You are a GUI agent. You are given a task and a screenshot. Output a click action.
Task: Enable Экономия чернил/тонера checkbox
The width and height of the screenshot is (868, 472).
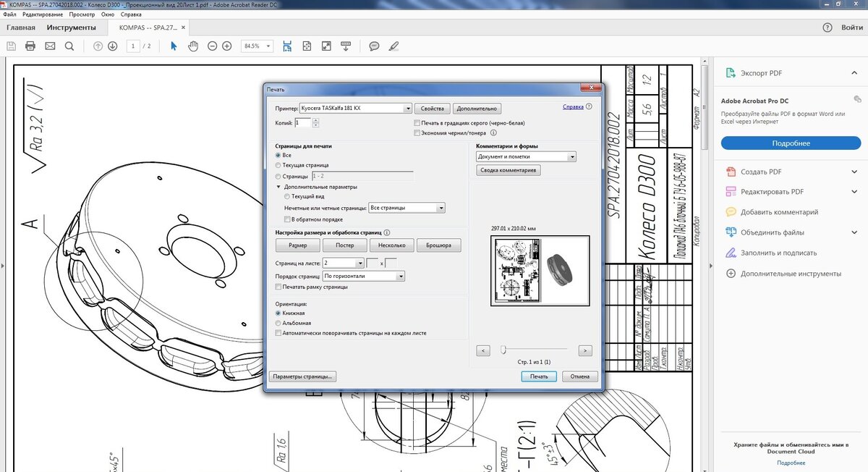[417, 132]
